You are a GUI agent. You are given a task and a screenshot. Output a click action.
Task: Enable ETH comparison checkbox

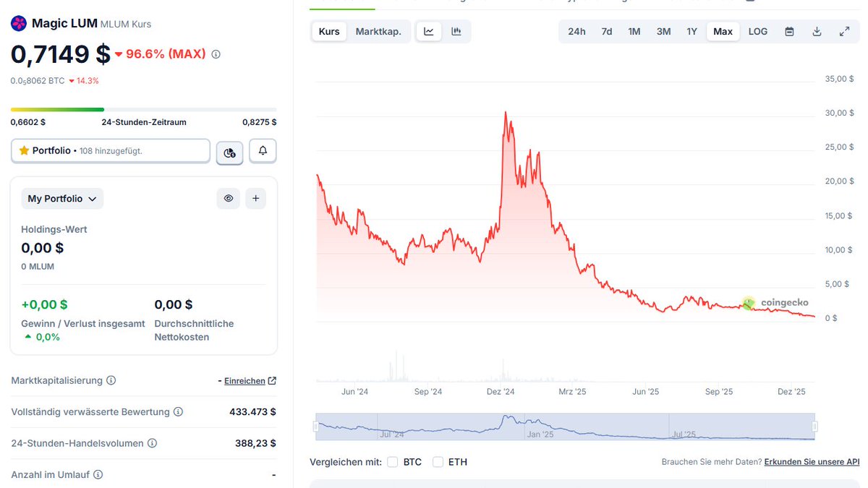pos(438,462)
